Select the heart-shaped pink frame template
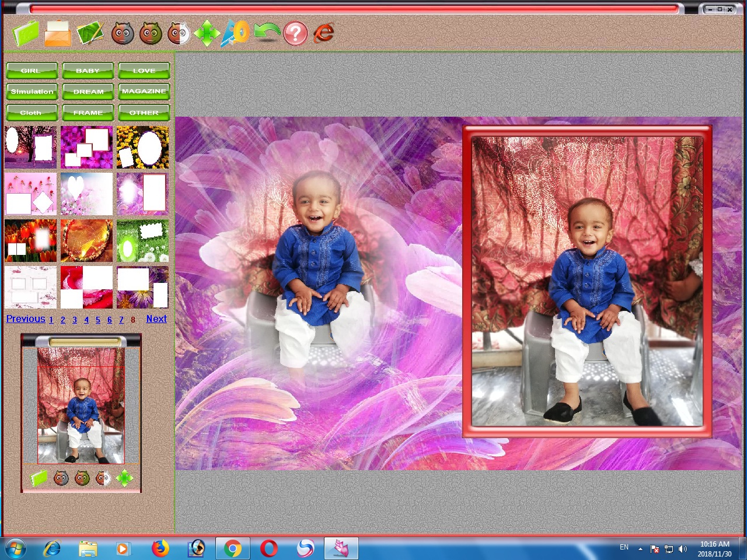747x560 pixels. click(86, 193)
